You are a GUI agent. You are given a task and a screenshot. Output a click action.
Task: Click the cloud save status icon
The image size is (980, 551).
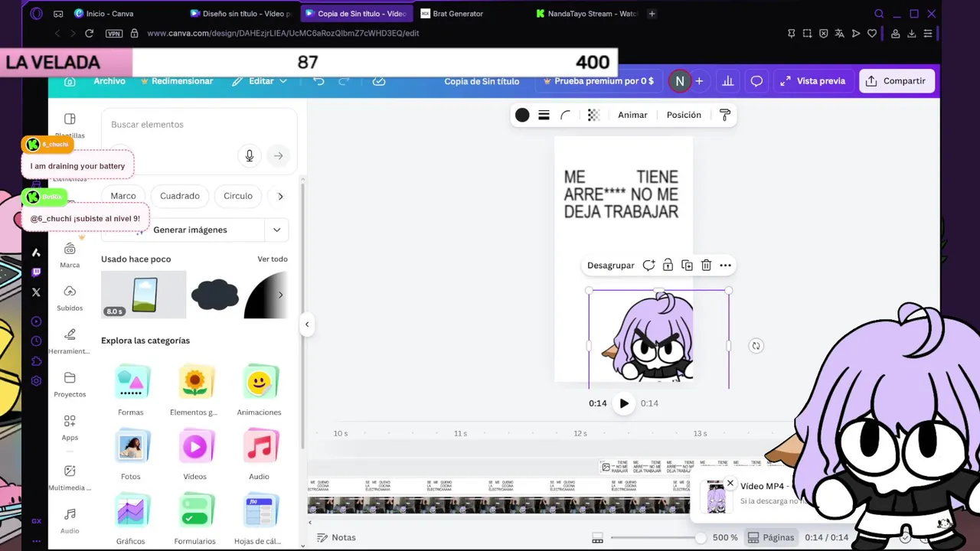[x=378, y=81]
